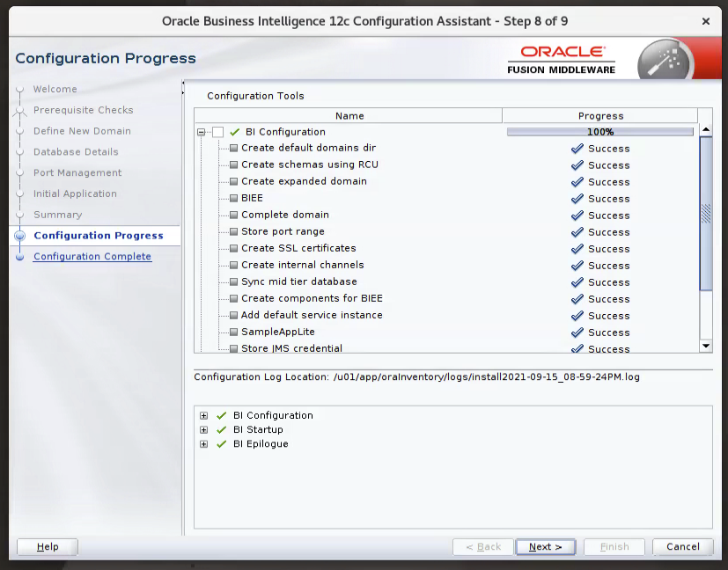The image size is (728, 570).
Task: Select the Initial Application step
Action: pyautogui.click(x=75, y=194)
